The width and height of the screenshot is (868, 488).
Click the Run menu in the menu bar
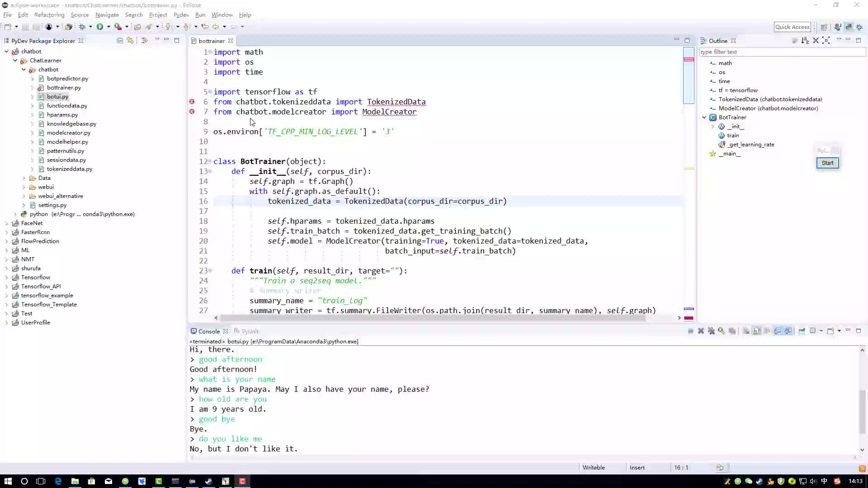tap(200, 14)
